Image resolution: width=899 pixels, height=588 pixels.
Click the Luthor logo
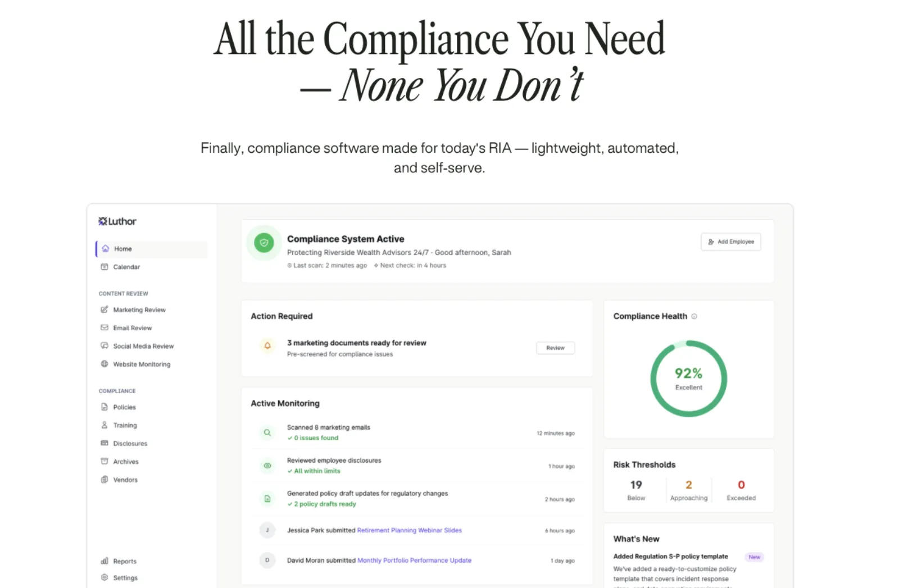pos(116,221)
